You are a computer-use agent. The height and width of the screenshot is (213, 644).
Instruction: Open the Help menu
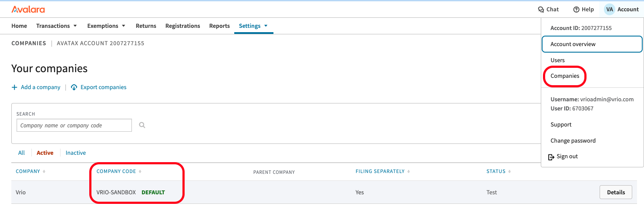pyautogui.click(x=583, y=9)
